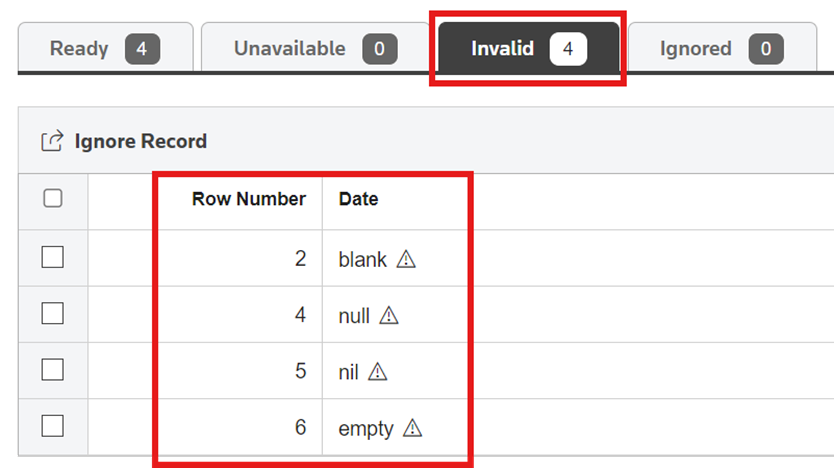Check the box for row number 2
The height and width of the screenshot is (468, 834).
pos(53,258)
